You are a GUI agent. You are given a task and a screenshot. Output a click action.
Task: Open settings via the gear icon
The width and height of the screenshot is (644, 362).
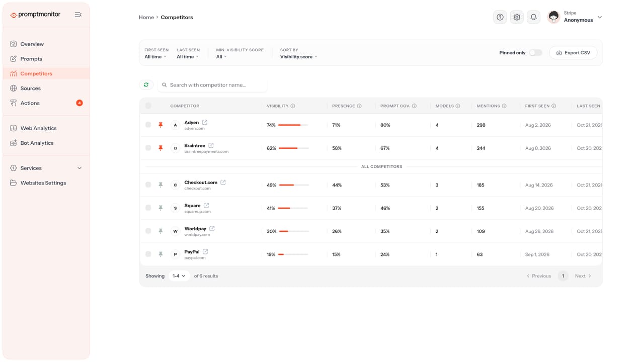tap(517, 17)
